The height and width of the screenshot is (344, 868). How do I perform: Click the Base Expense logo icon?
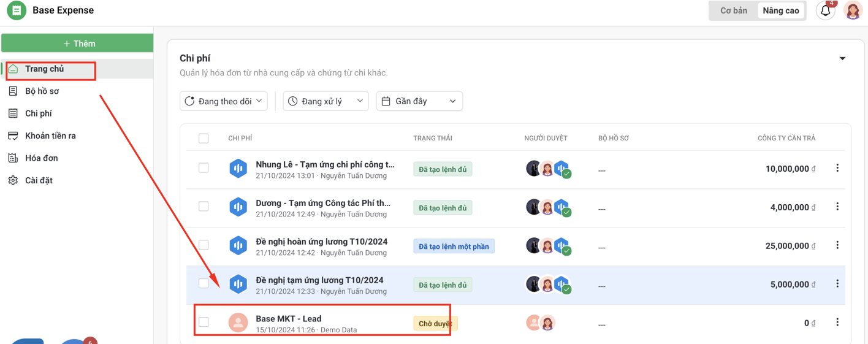(x=17, y=10)
